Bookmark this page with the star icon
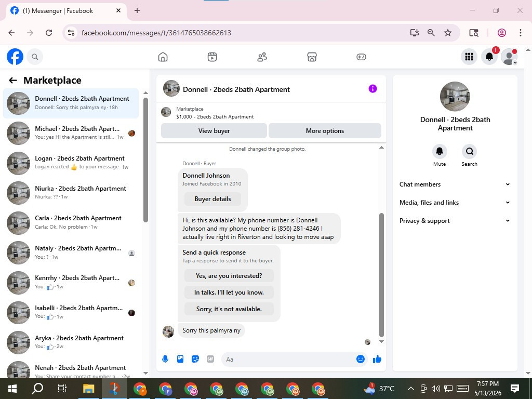The width and height of the screenshot is (532, 399). tap(448, 33)
